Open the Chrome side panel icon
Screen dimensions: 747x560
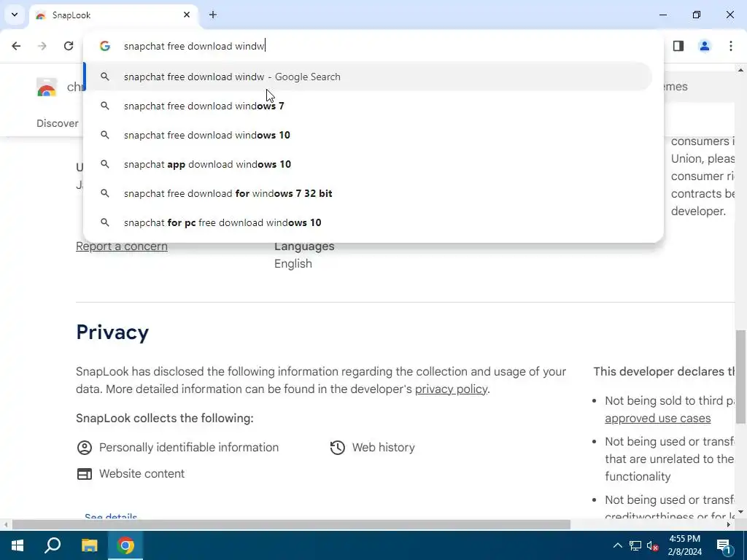pyautogui.click(x=678, y=46)
